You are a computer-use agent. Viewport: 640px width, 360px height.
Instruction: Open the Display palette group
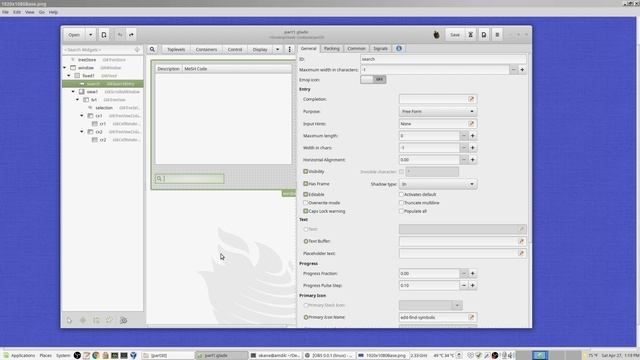(x=260, y=49)
